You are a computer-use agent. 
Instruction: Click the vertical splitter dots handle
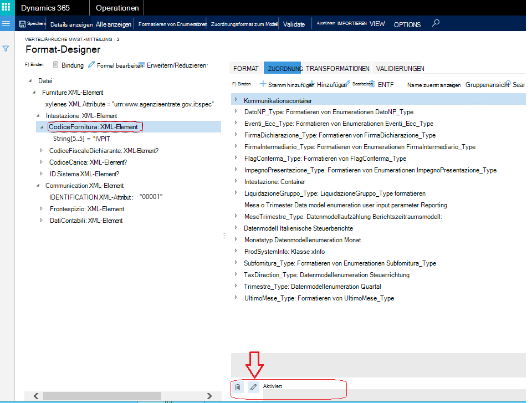point(224,236)
